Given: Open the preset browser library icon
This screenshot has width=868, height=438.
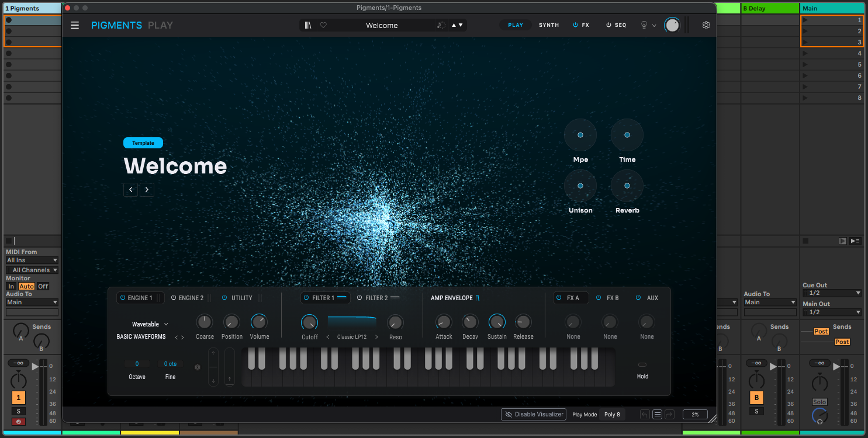Looking at the screenshot, I should 308,25.
